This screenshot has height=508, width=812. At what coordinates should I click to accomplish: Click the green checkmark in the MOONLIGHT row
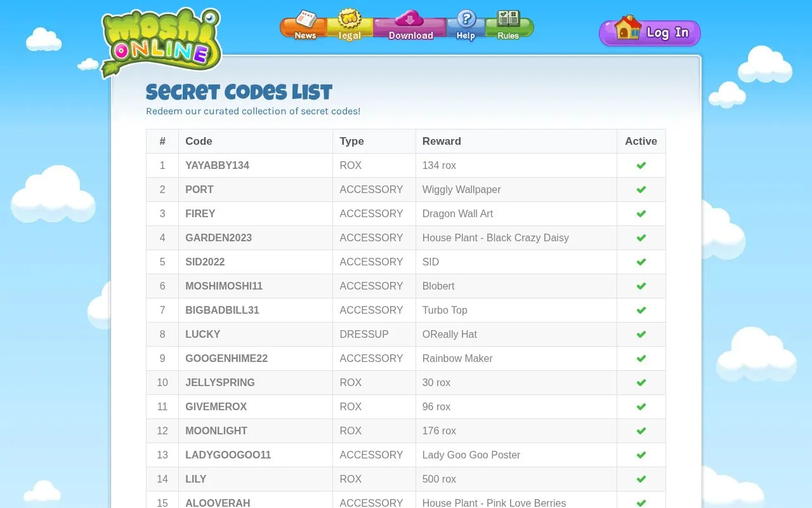(x=641, y=431)
